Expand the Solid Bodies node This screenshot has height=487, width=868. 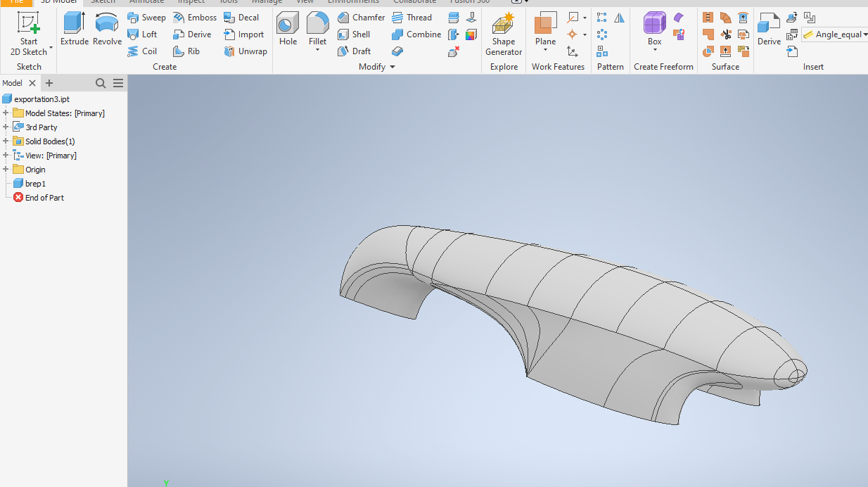[6, 141]
